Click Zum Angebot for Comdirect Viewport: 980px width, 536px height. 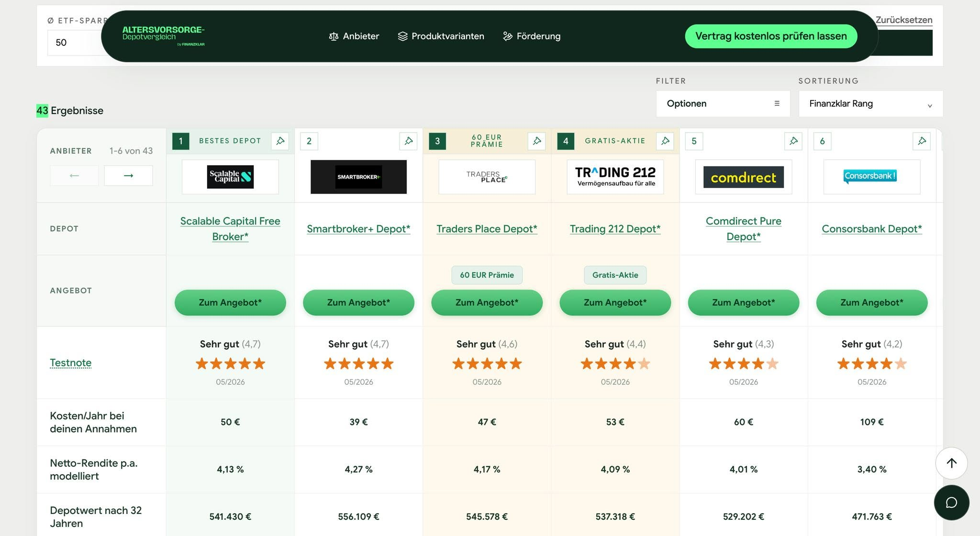[743, 302]
